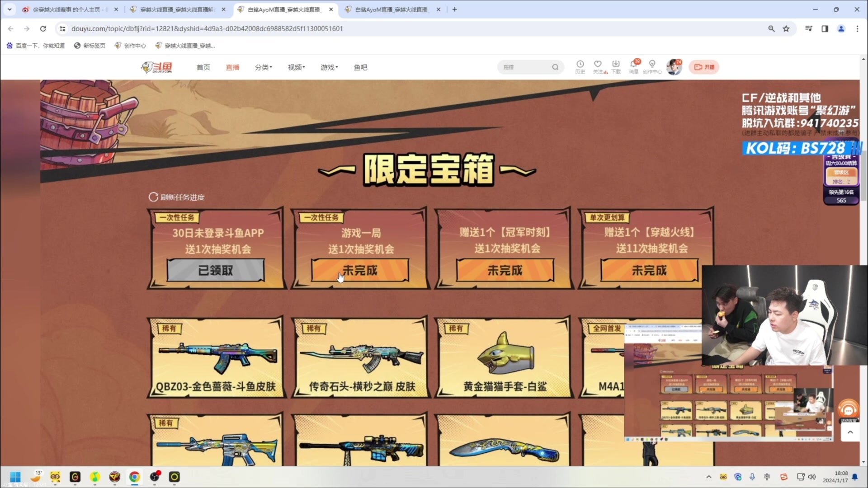Click the microphone icon in system tray
Screen dimensions: 868x488
(752, 477)
